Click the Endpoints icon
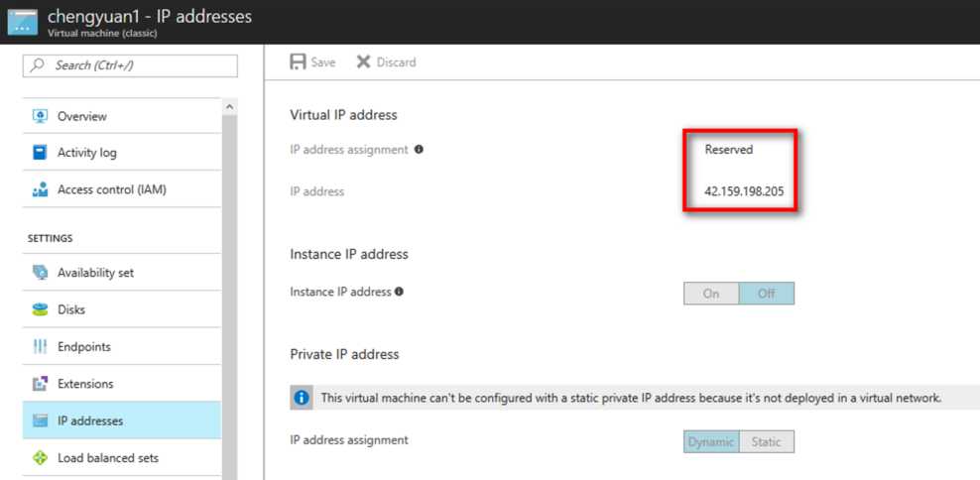The width and height of the screenshot is (980, 480). click(x=40, y=346)
